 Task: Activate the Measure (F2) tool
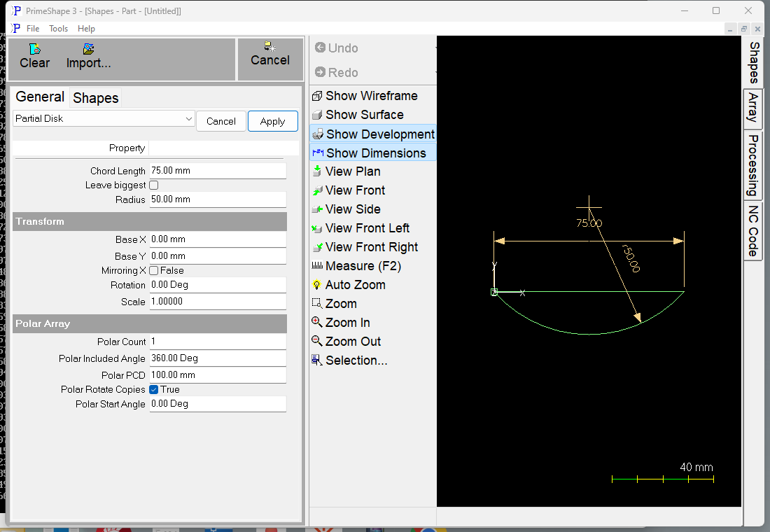pyautogui.click(x=357, y=266)
